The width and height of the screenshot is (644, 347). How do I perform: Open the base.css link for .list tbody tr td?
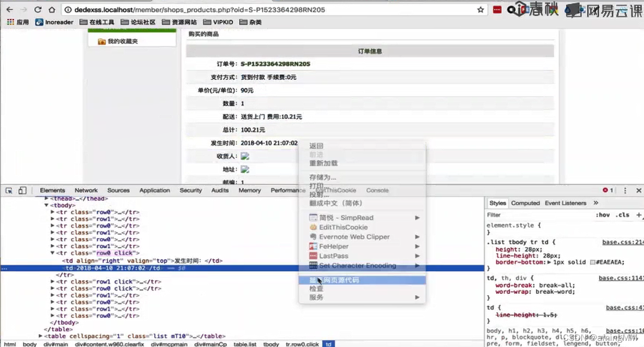pyautogui.click(x=623, y=242)
